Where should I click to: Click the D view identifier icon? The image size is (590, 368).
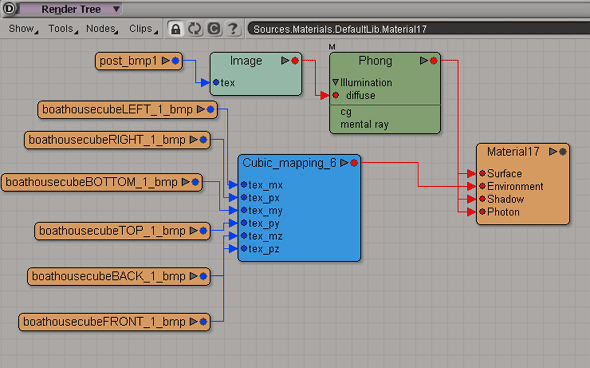9,8
